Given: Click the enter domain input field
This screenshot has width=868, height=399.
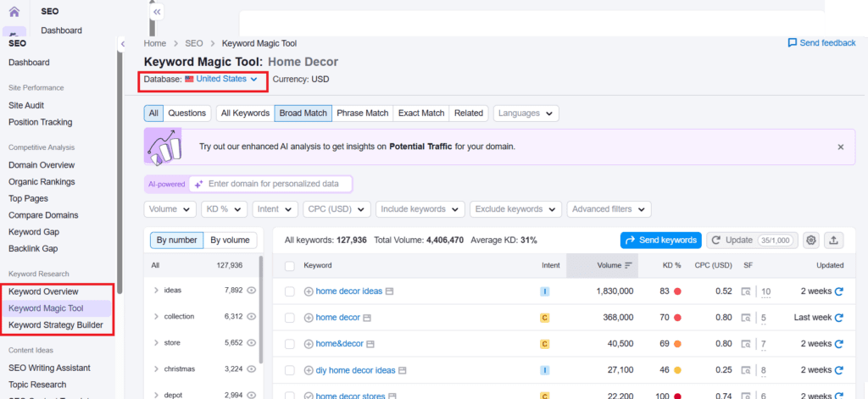Looking at the screenshot, I should coord(275,184).
